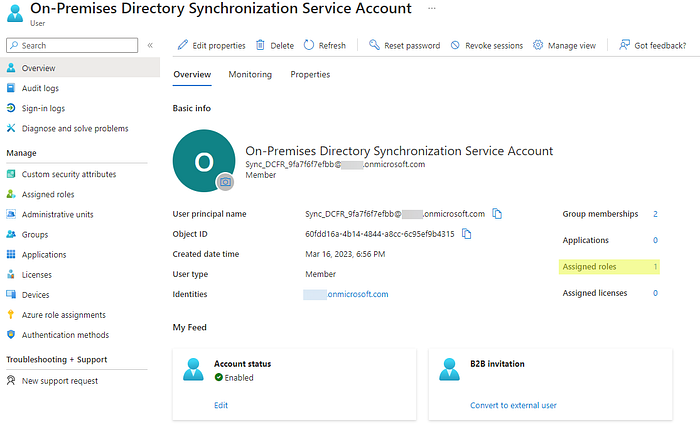This screenshot has height=429, width=700.
Task: Click the Sign-in logs icon in sidebar
Action: coord(11,108)
